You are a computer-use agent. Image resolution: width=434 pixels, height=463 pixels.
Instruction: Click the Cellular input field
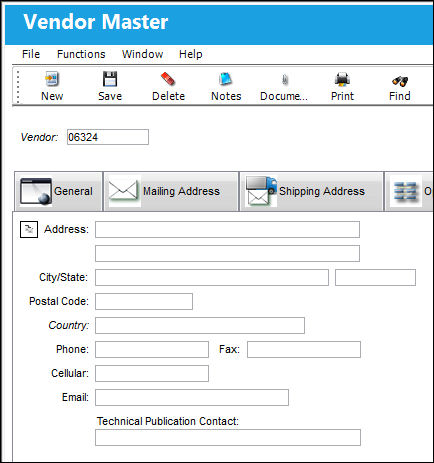(x=152, y=373)
